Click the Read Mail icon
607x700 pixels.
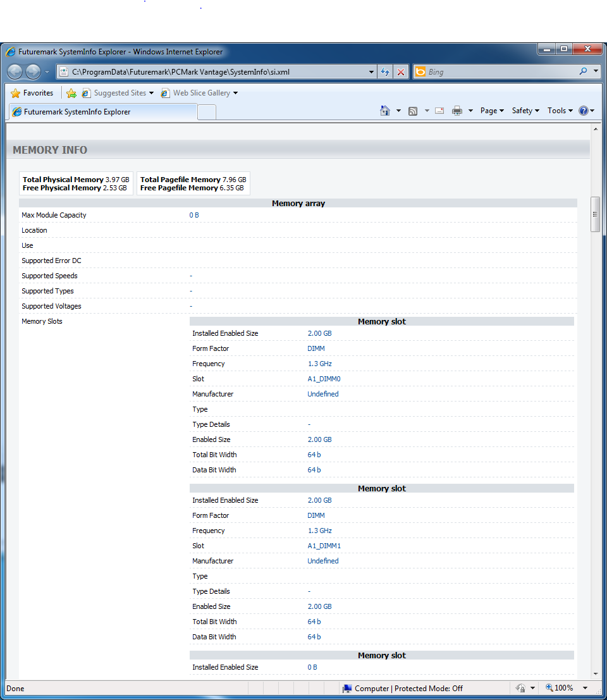pyautogui.click(x=439, y=111)
